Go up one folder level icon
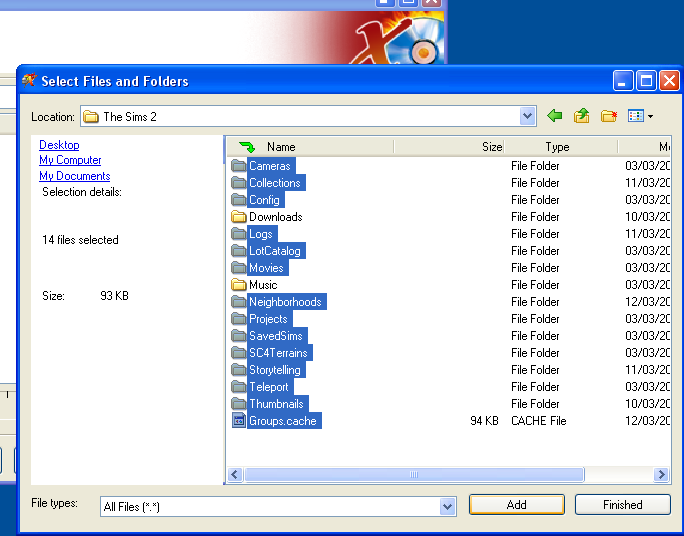The image size is (684, 536). [x=581, y=116]
